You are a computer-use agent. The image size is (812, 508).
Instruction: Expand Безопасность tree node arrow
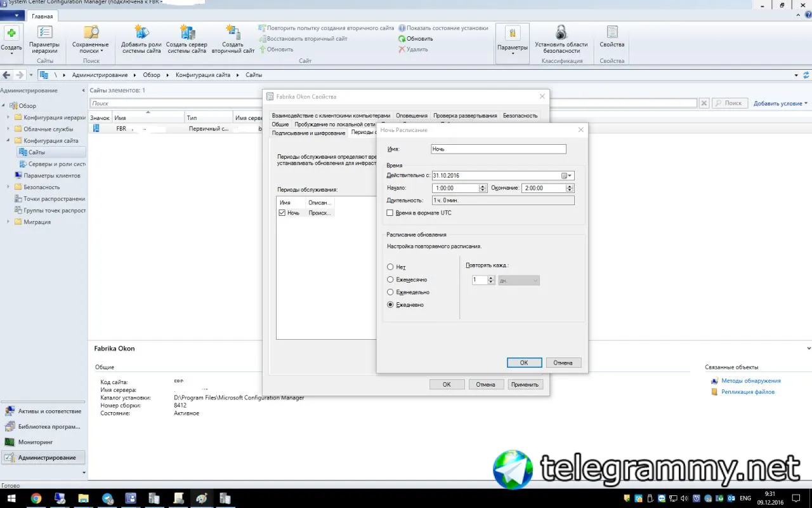click(10, 187)
